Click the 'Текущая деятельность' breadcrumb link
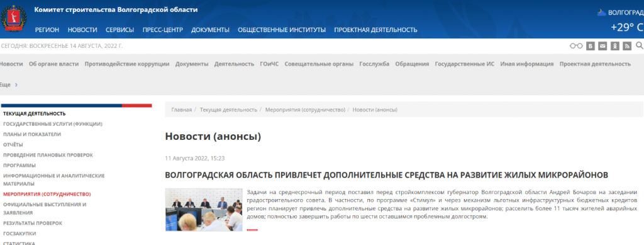644x245 pixels. point(228,110)
